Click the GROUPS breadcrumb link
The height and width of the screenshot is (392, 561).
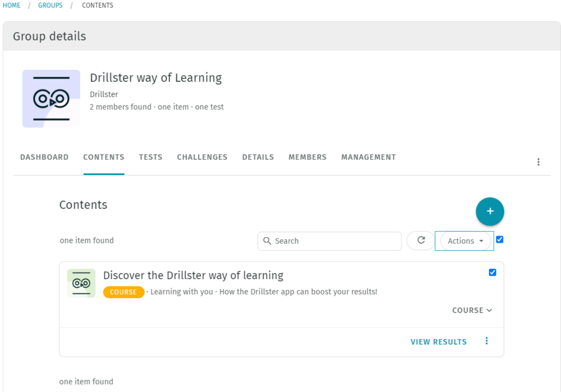click(50, 5)
